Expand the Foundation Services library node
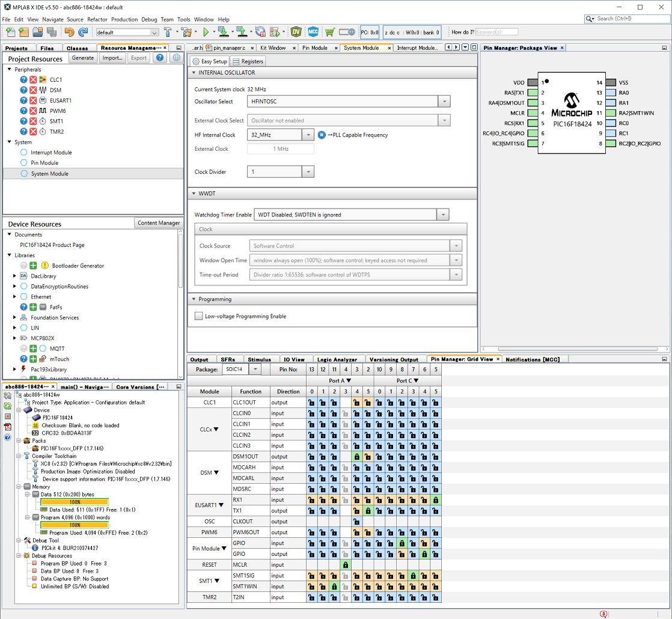The height and width of the screenshot is (619, 672). point(14,317)
